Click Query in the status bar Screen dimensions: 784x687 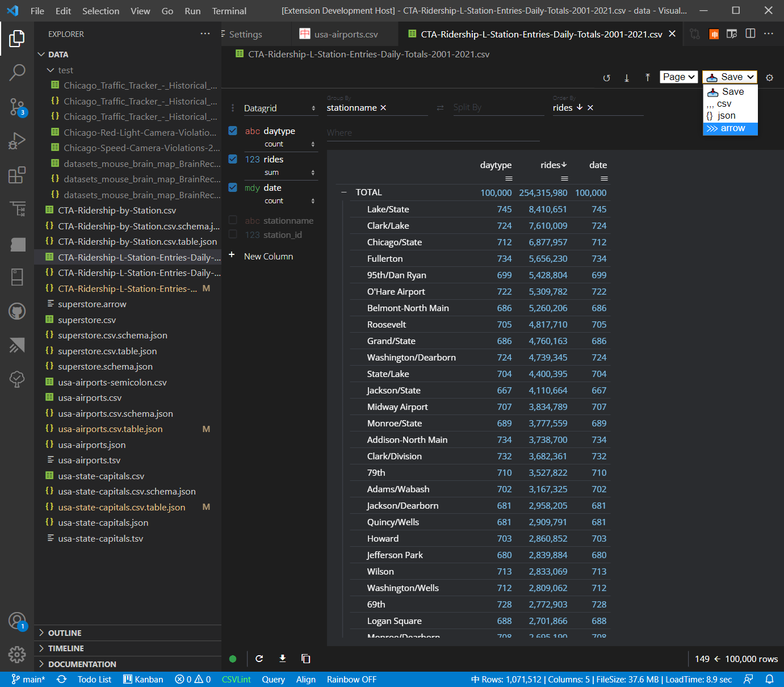[x=273, y=679]
